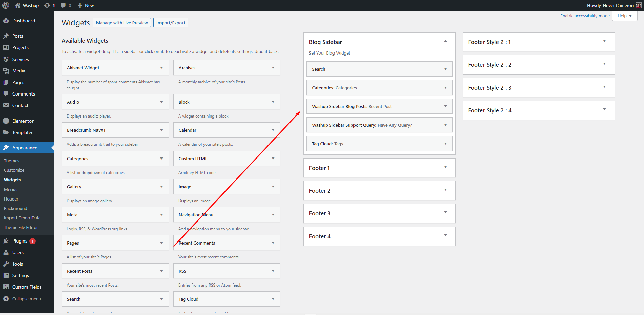Viewport: 644px width, 315px height.
Task: Click the Tools wrench icon
Action: click(6, 264)
